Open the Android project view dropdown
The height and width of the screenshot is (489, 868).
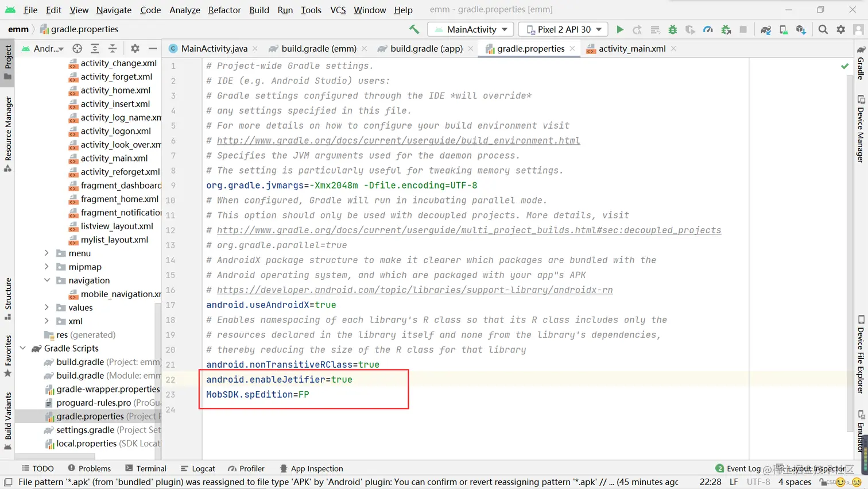pyautogui.click(x=43, y=49)
